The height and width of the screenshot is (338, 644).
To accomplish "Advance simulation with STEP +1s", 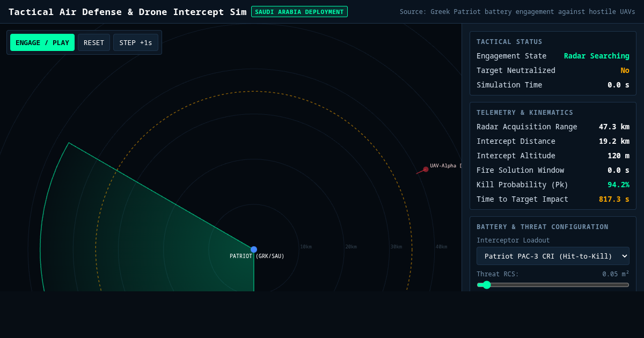I will coord(136,42).
